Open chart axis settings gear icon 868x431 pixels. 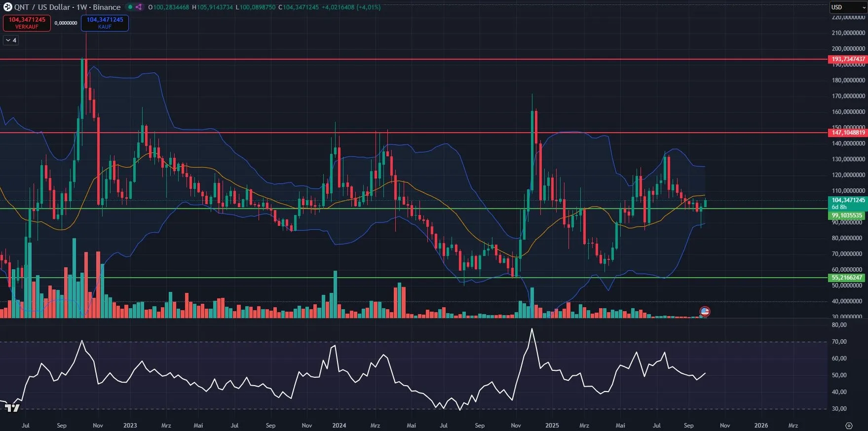click(x=849, y=426)
